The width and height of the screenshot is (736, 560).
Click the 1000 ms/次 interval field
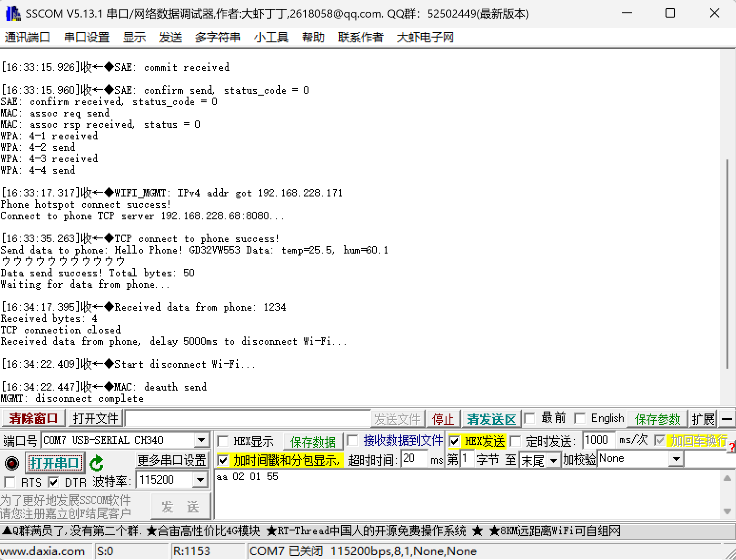click(599, 440)
